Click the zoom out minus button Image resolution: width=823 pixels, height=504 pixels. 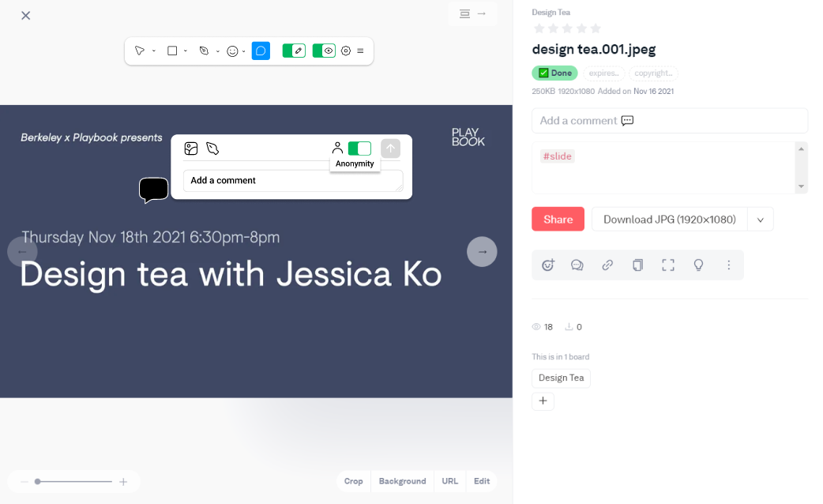tap(24, 481)
